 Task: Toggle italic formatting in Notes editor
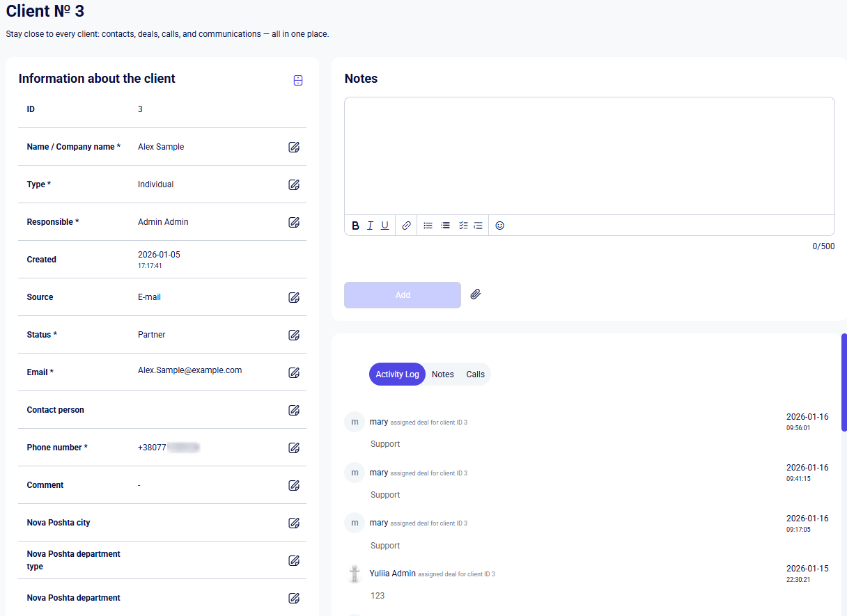pyautogui.click(x=370, y=226)
